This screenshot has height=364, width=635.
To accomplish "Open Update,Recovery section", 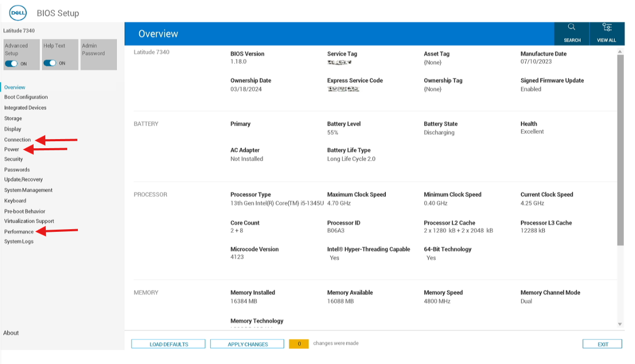I will point(23,180).
